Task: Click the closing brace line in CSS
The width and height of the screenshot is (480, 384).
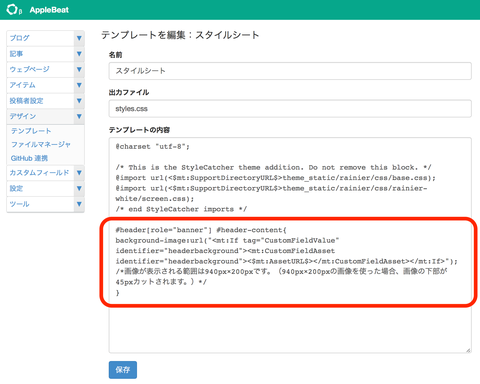Action: [117, 293]
